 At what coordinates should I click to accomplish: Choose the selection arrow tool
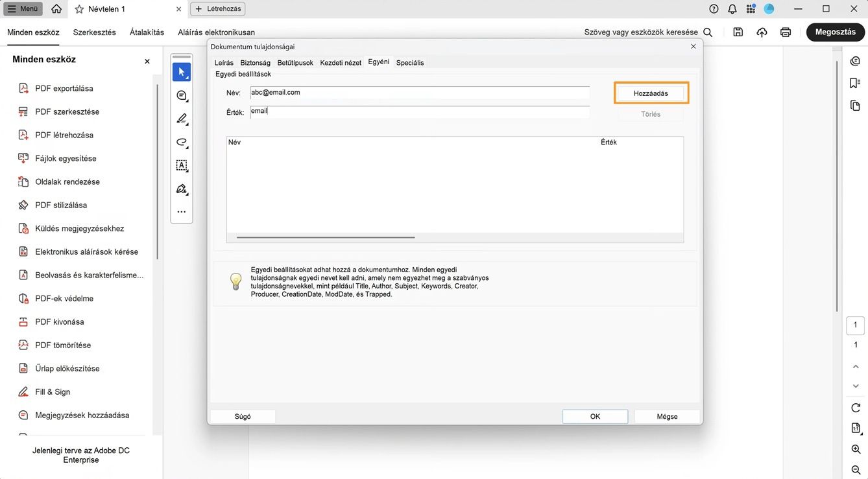point(182,72)
